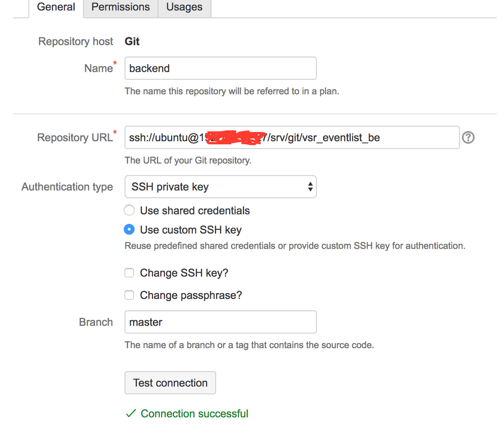Test the repository connection
The height and width of the screenshot is (434, 504).
(x=170, y=383)
